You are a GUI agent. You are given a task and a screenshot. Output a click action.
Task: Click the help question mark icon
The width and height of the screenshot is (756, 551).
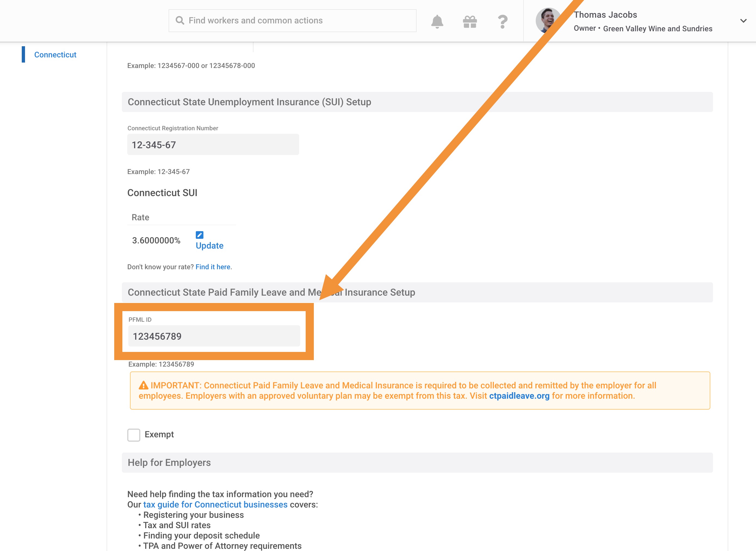click(x=502, y=22)
